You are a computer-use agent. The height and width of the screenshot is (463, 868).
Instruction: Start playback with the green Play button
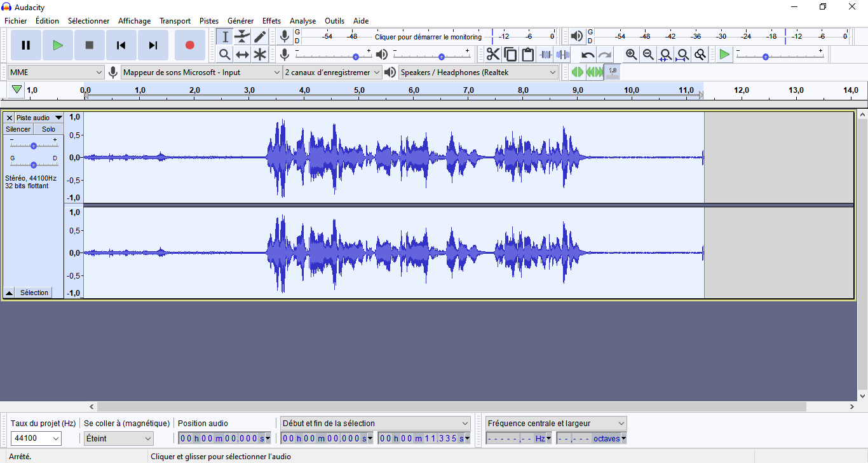(58, 45)
